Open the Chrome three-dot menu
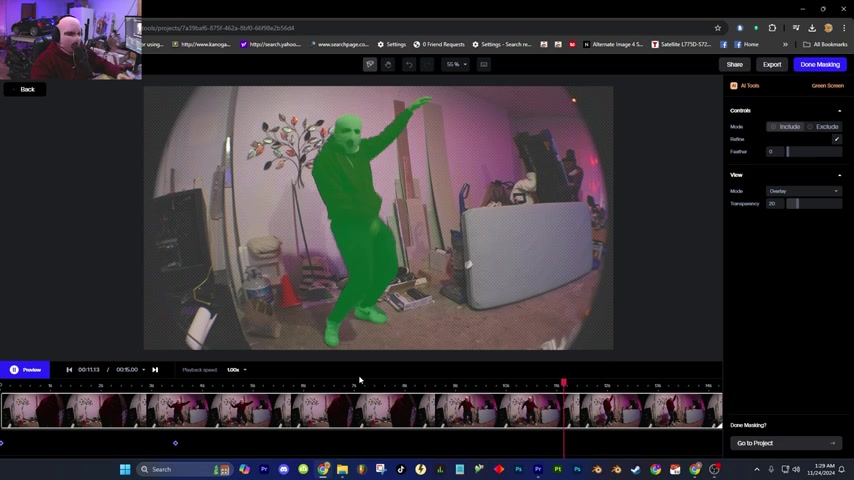 (844, 28)
